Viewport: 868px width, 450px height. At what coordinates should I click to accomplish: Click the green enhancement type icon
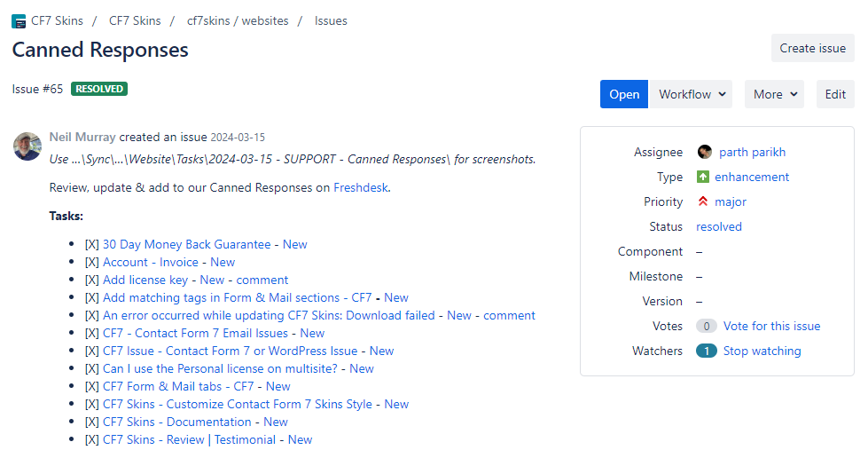(x=703, y=177)
